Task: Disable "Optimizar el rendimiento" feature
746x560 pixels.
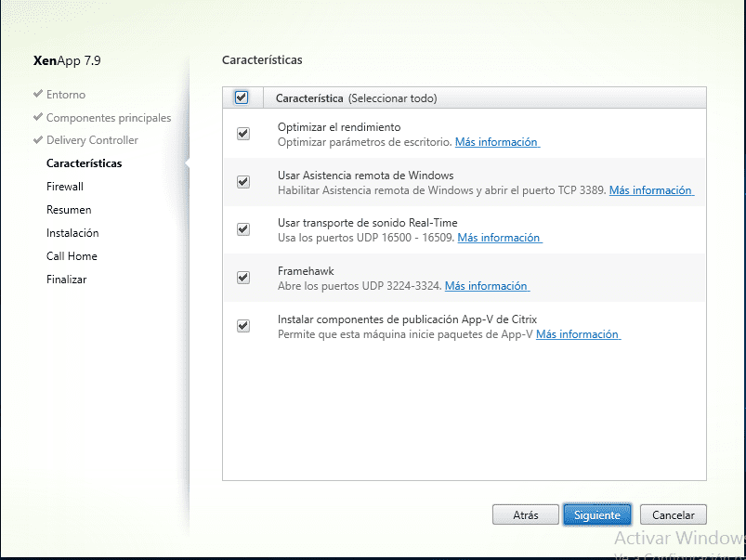Action: click(243, 133)
